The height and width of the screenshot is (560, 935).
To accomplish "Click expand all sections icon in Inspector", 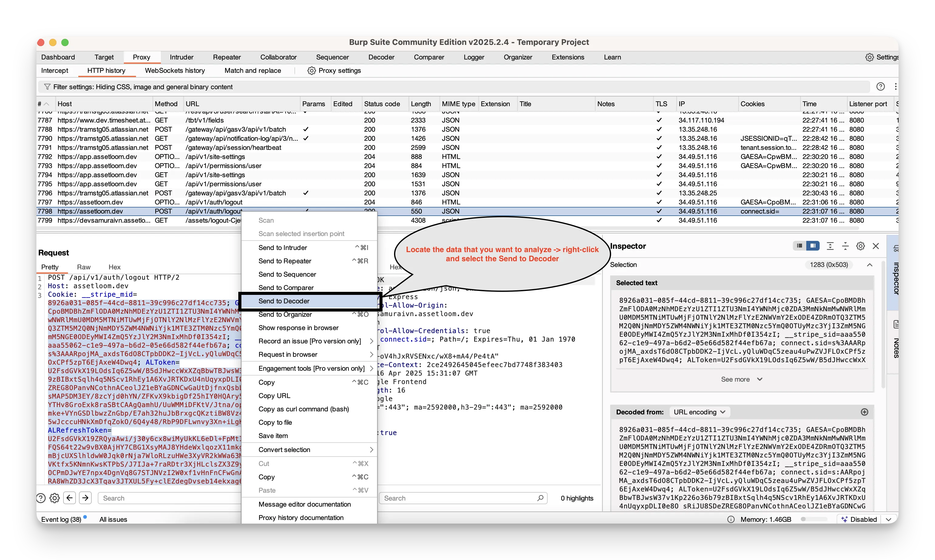I will tap(830, 246).
